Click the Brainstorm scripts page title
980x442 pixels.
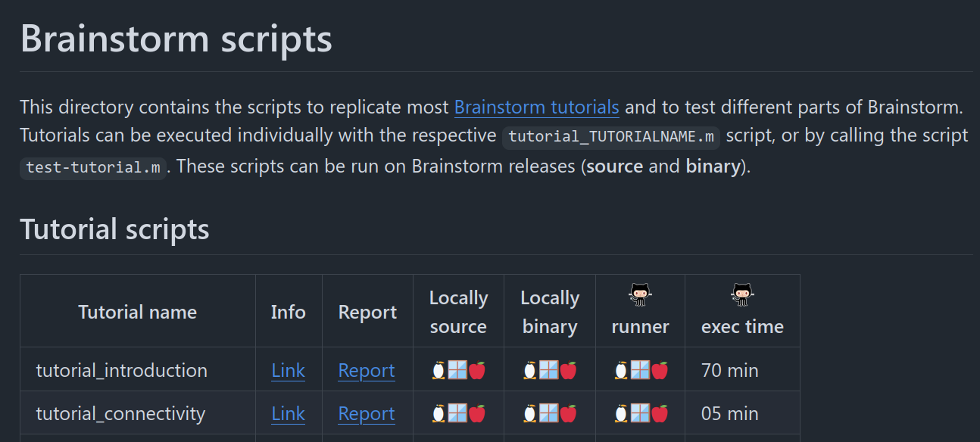[x=176, y=39]
